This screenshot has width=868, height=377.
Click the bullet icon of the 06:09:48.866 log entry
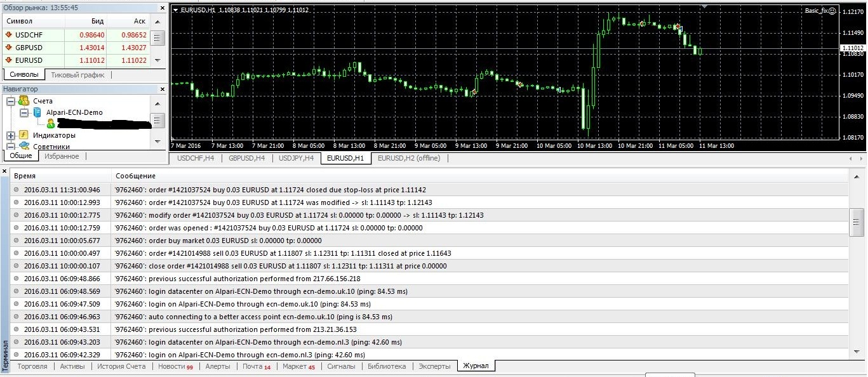click(16, 279)
